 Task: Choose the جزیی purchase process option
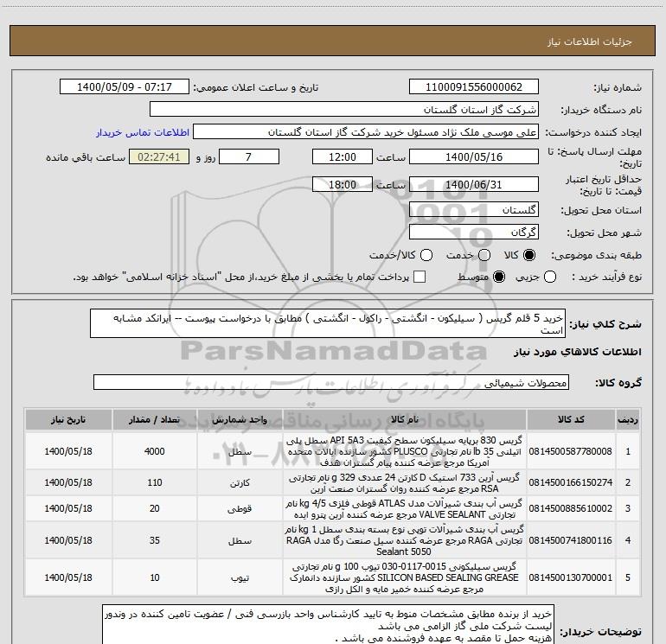550,277
